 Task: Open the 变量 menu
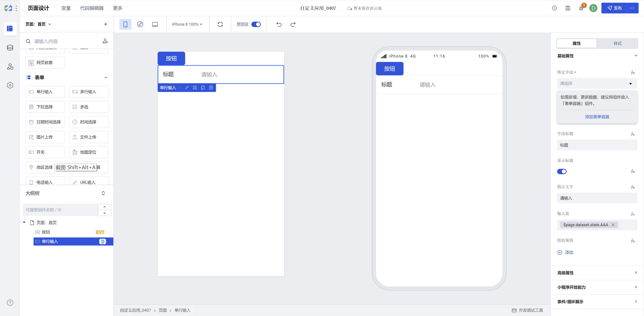pyautogui.click(x=66, y=8)
